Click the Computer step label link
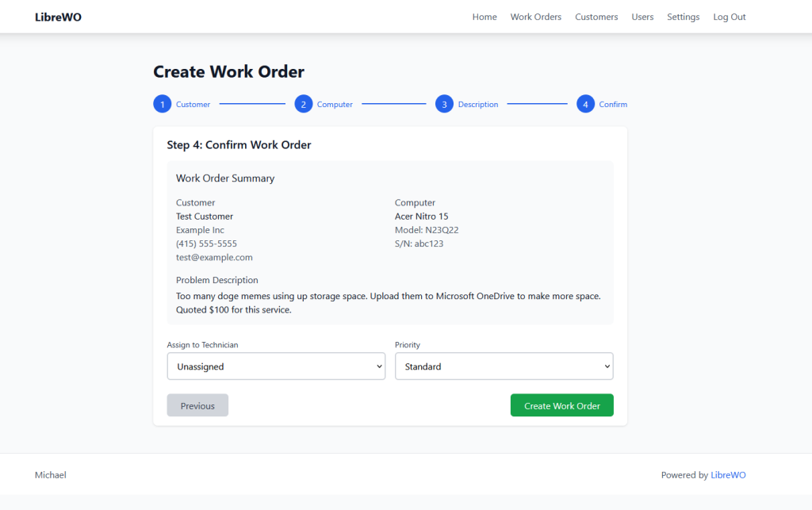Viewport: 812px width, 510px height. click(x=335, y=104)
